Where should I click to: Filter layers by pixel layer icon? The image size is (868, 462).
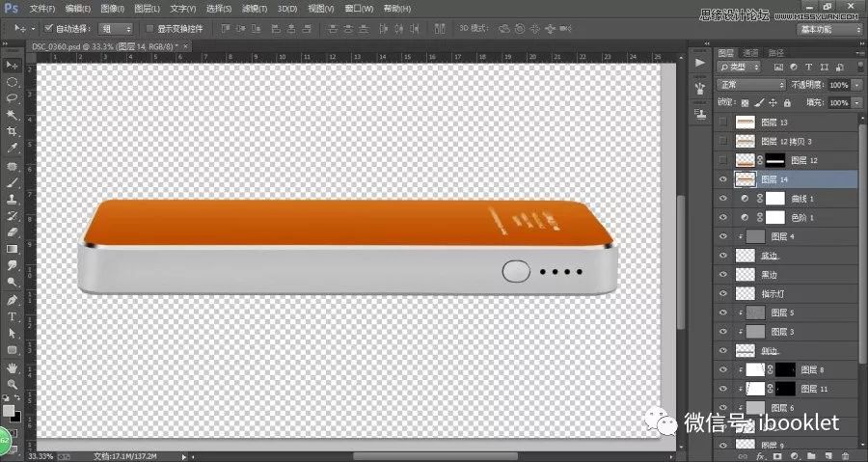[779, 67]
